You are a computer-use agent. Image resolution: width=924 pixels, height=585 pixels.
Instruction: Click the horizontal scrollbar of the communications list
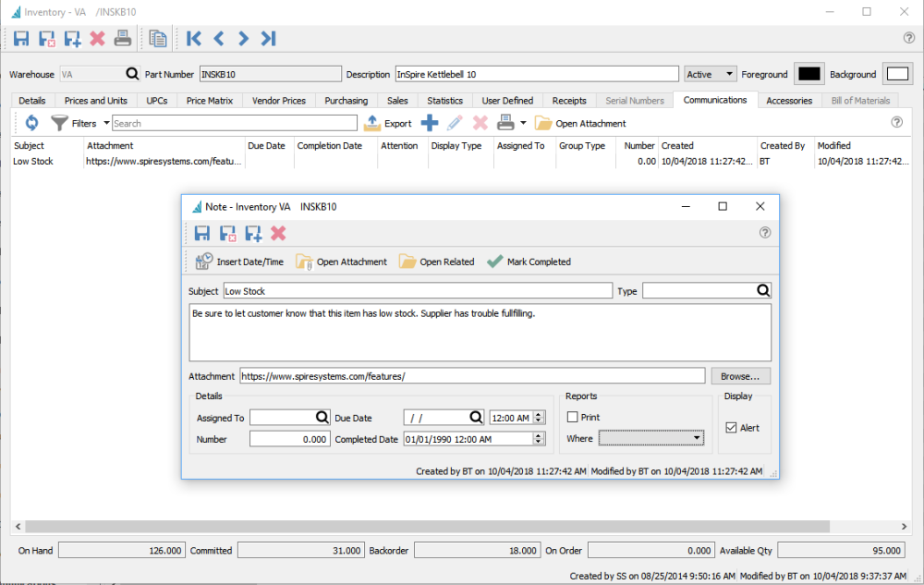pyautogui.click(x=427, y=526)
